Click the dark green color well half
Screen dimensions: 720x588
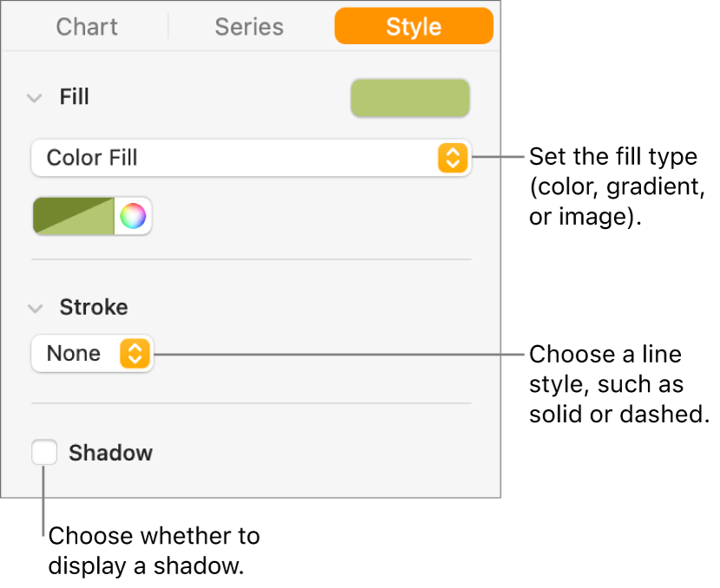pyautogui.click(x=54, y=207)
